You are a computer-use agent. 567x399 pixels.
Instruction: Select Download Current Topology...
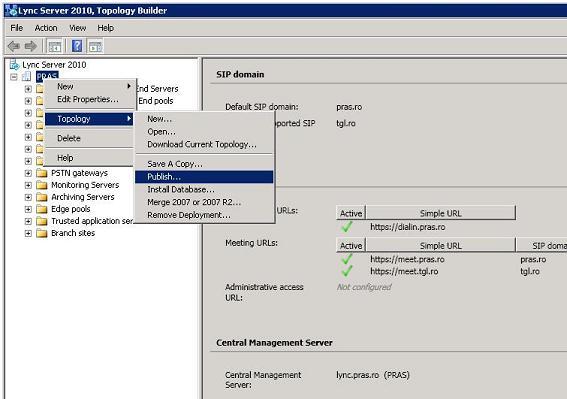[x=204, y=144]
